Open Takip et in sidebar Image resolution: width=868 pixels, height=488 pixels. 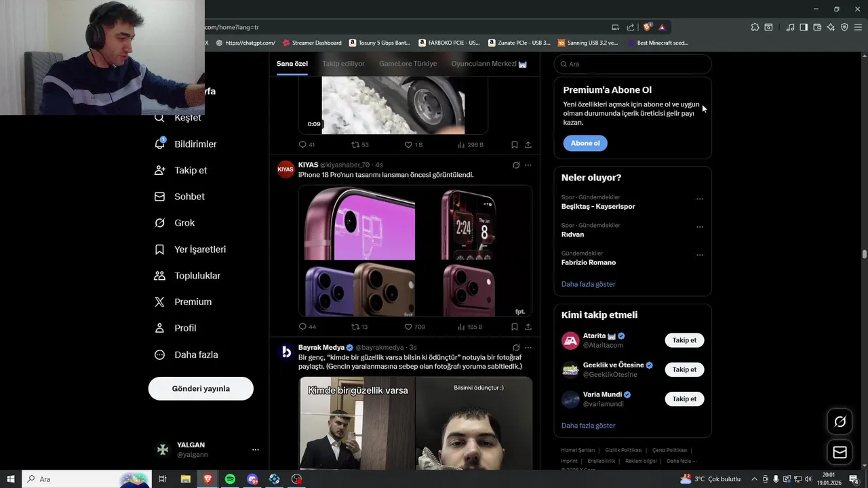pos(181,170)
